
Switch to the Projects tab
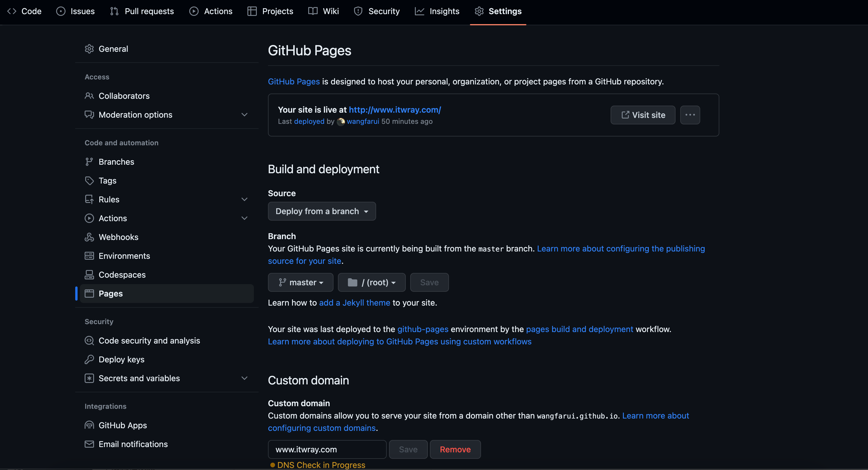pos(270,11)
